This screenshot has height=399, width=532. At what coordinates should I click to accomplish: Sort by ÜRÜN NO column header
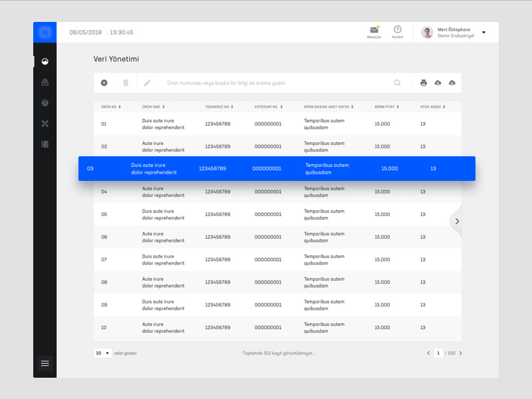pyautogui.click(x=110, y=106)
